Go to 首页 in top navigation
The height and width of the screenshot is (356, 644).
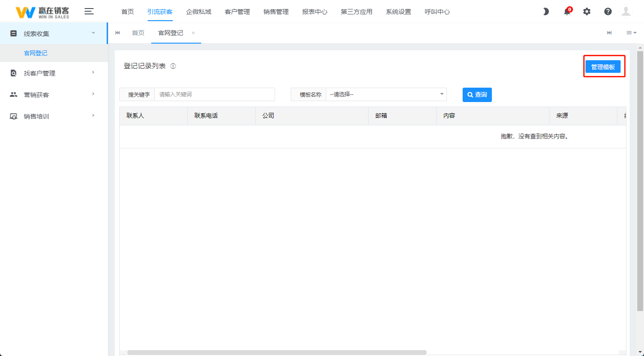128,12
